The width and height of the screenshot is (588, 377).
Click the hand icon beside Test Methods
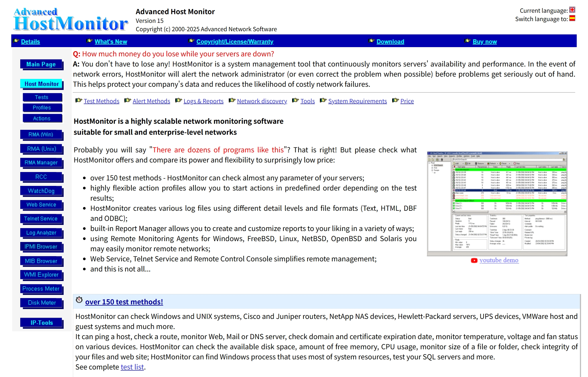[x=79, y=100]
